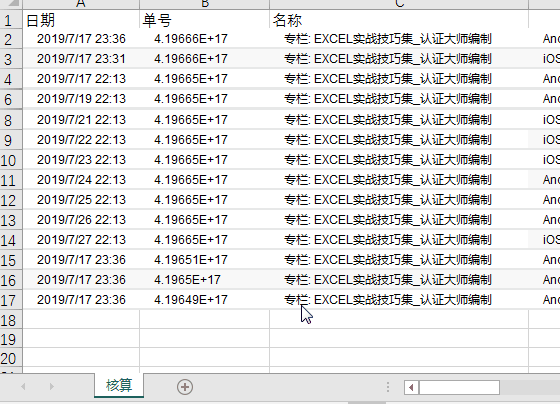Click the tab bar resize dots handle
This screenshot has height=404, width=560.
pyautogui.click(x=388, y=387)
